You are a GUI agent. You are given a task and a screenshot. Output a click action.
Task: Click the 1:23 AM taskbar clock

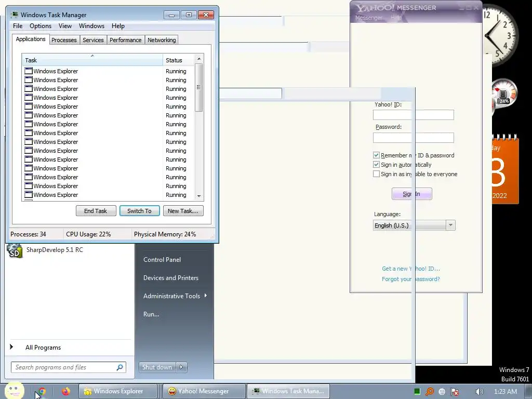505,392
